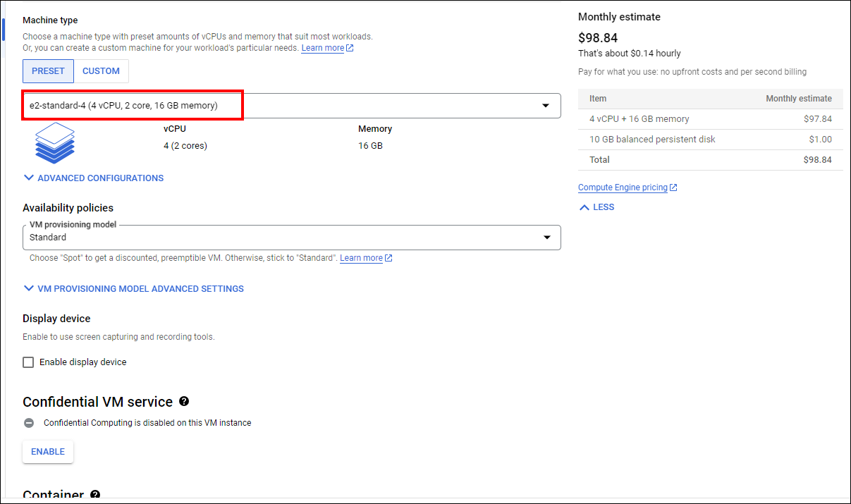
Task: Expand VM Provisioning Model Advanced Settings
Action: [133, 288]
